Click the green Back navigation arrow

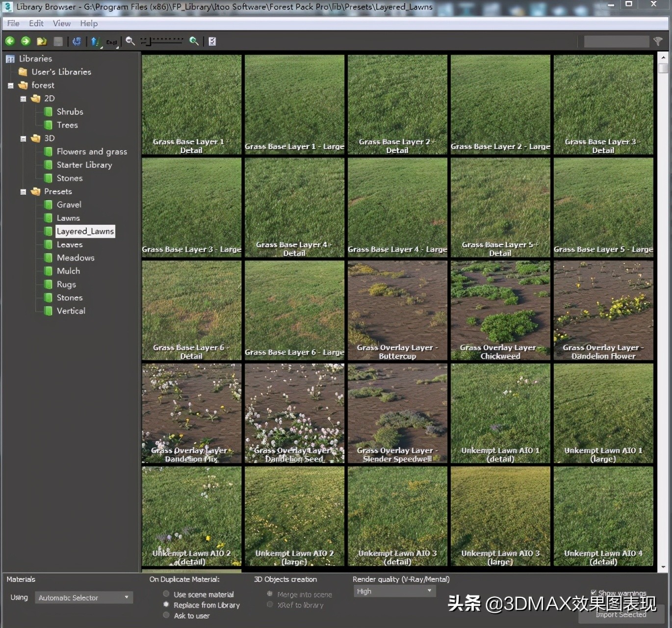(x=10, y=41)
